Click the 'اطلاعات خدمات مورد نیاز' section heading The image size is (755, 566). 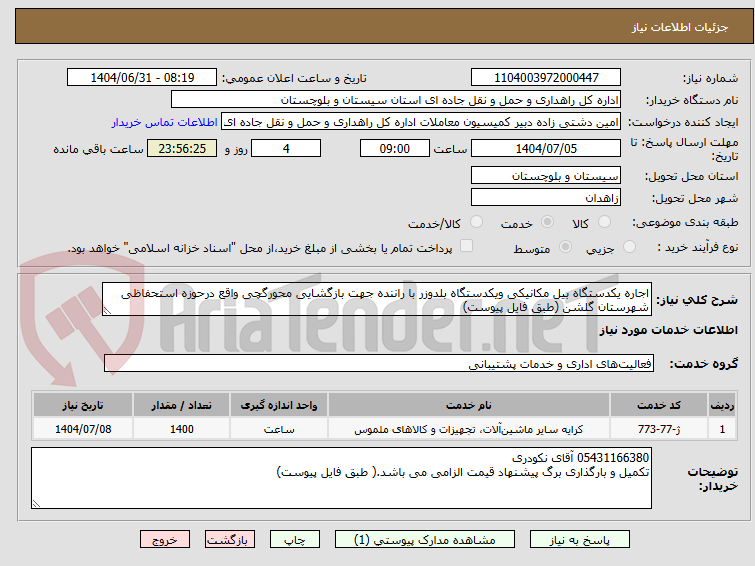coord(668,330)
